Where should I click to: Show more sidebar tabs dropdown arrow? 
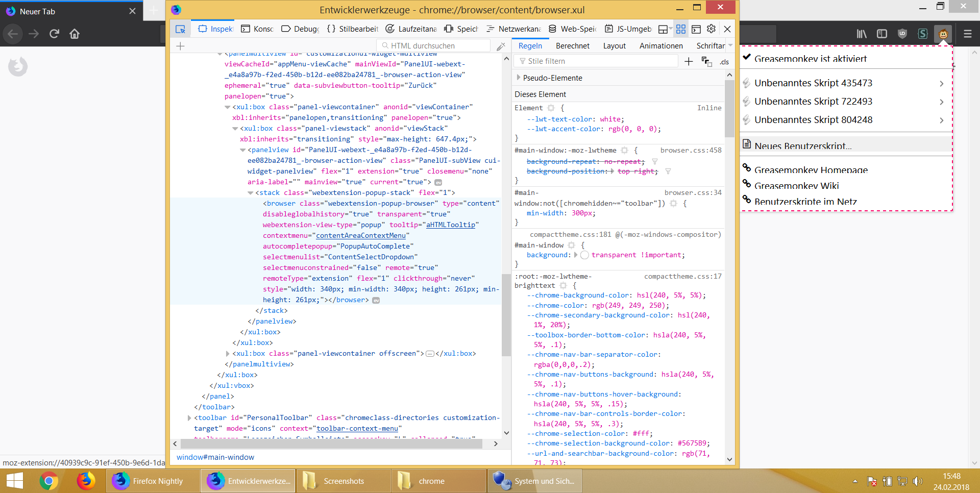pos(730,45)
